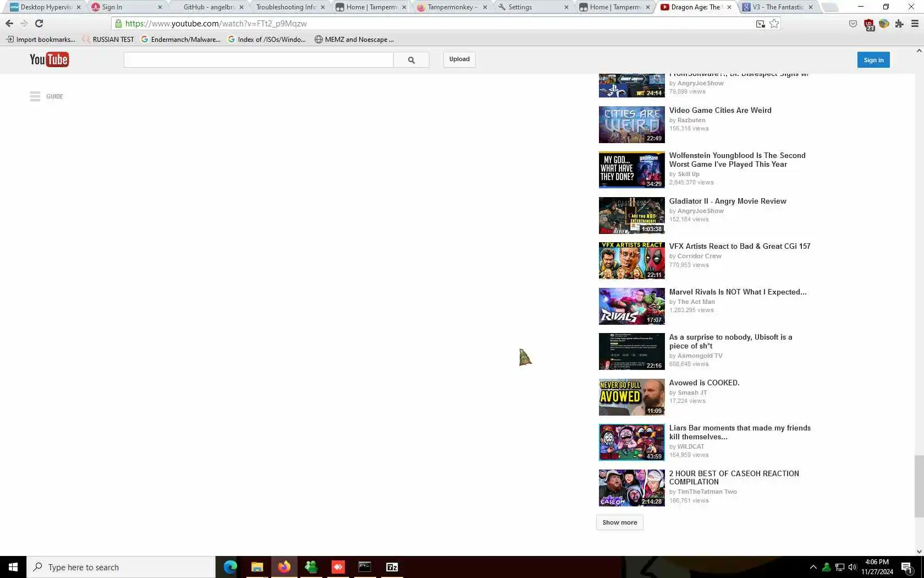Image resolution: width=924 pixels, height=578 pixels.
Task: Open the extensions puzzle piece menu
Action: [899, 24]
